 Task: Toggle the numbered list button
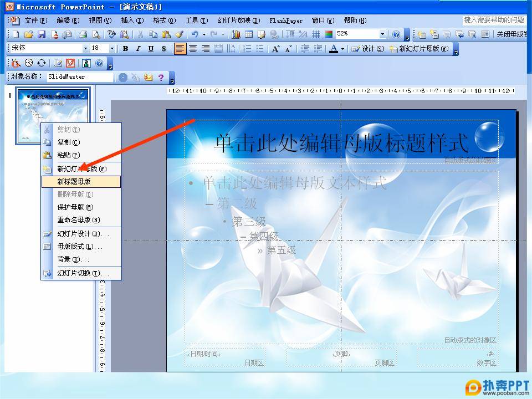(247, 49)
